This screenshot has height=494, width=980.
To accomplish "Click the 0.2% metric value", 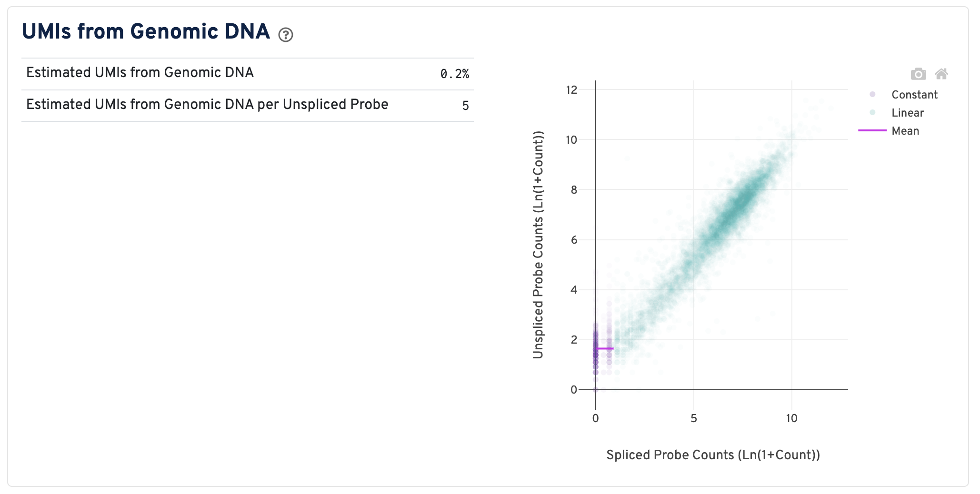I will (x=454, y=74).
